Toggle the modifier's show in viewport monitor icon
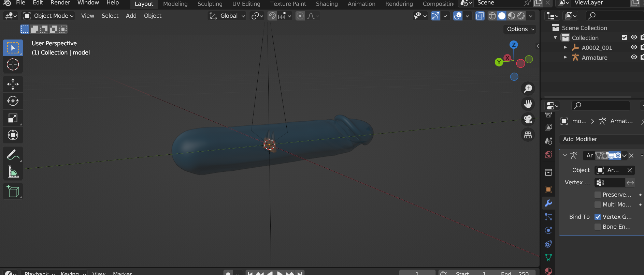Screen dimensions: 644x275 click(x=611, y=155)
